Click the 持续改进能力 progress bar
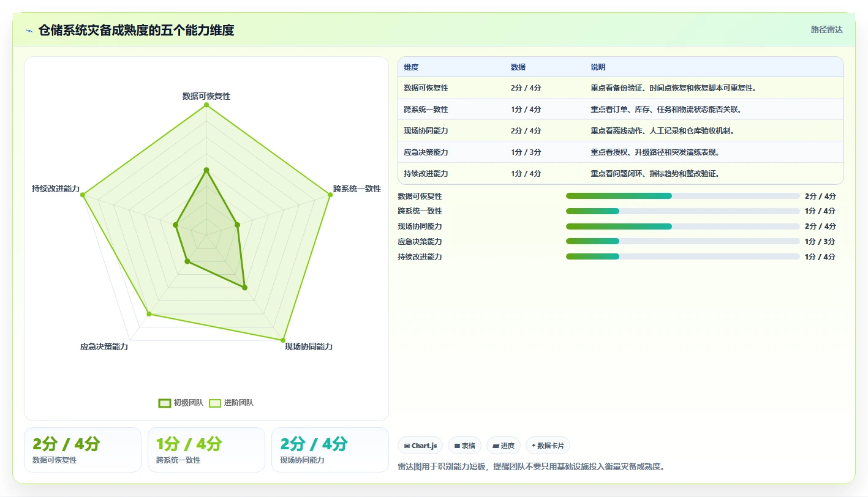Screen dimensions: 868x497 683,257
